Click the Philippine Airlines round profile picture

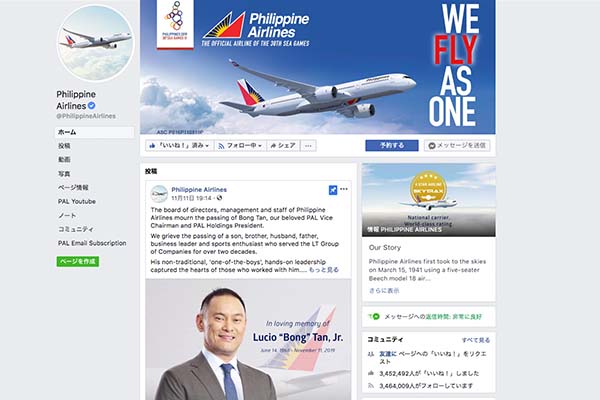point(95,43)
